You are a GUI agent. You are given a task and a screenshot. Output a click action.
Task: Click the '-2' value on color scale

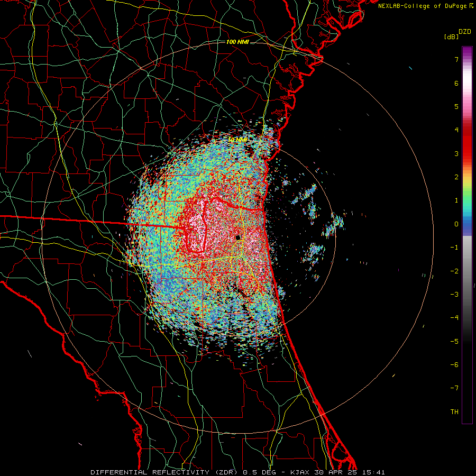click(x=454, y=271)
